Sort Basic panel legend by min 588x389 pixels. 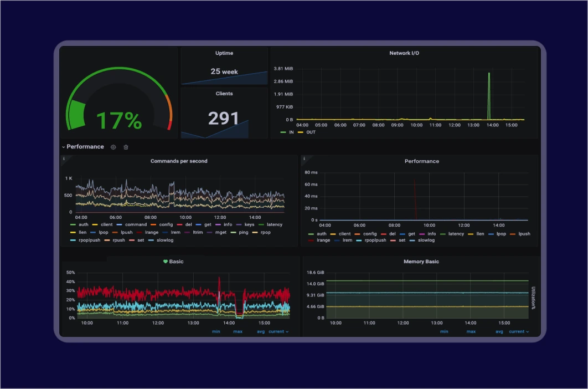click(216, 331)
